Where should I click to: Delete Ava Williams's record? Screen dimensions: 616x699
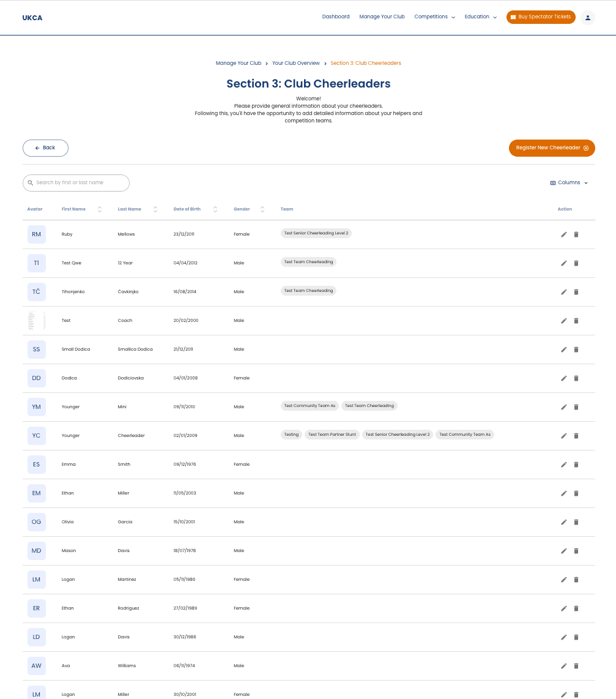(576, 666)
